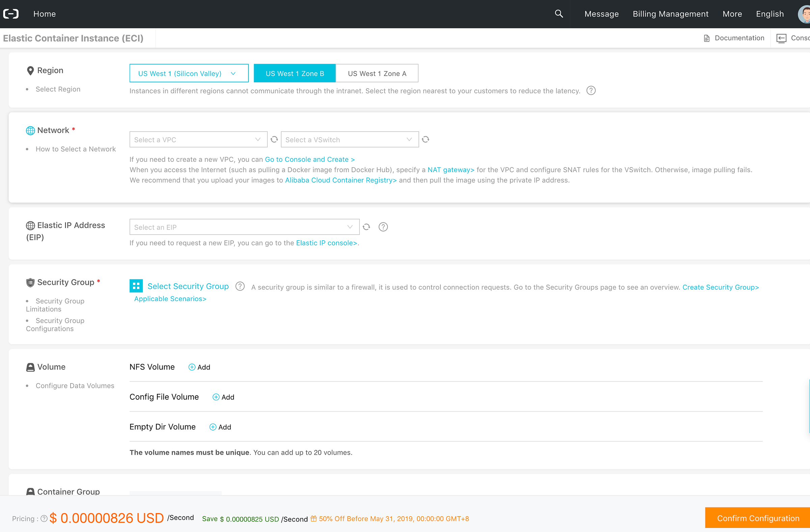Click the pricing help question icon
810x532 pixels.
(x=44, y=518)
